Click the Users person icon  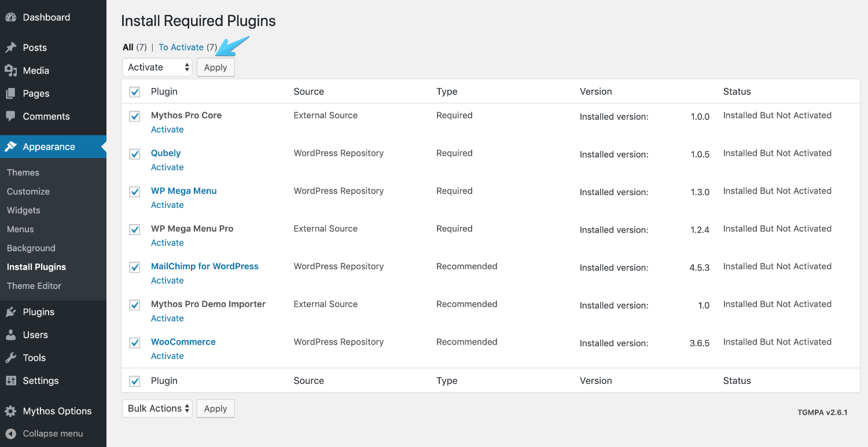click(x=10, y=335)
